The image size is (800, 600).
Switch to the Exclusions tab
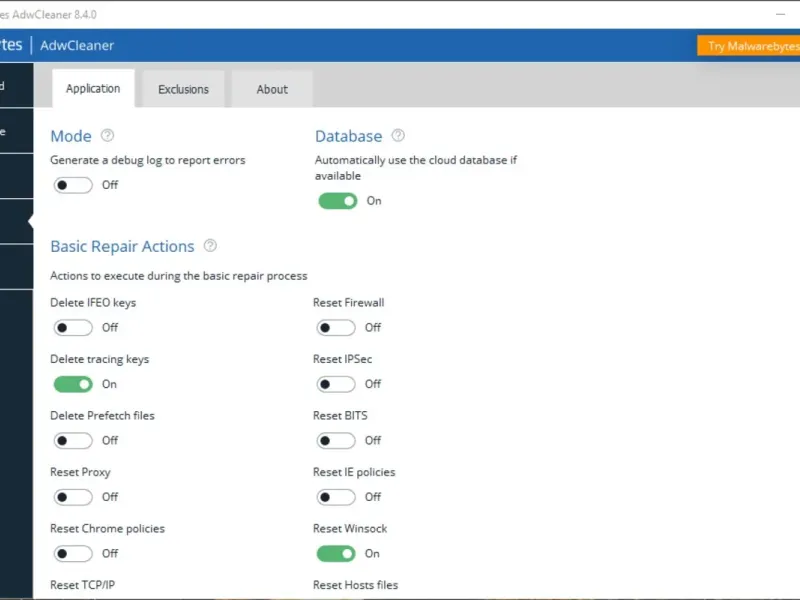[183, 89]
